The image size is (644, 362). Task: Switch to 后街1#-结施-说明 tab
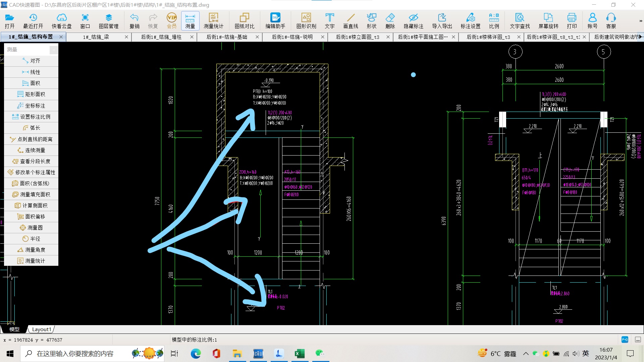click(292, 37)
